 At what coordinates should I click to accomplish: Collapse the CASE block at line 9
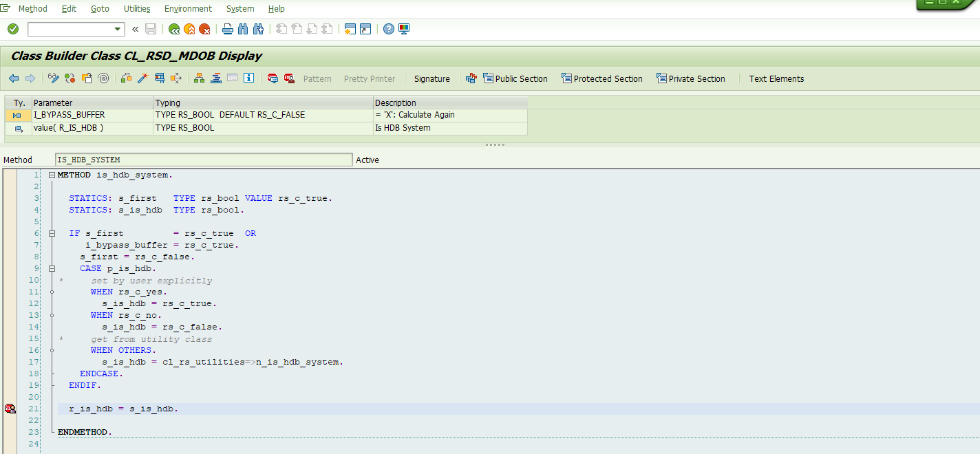[52, 268]
